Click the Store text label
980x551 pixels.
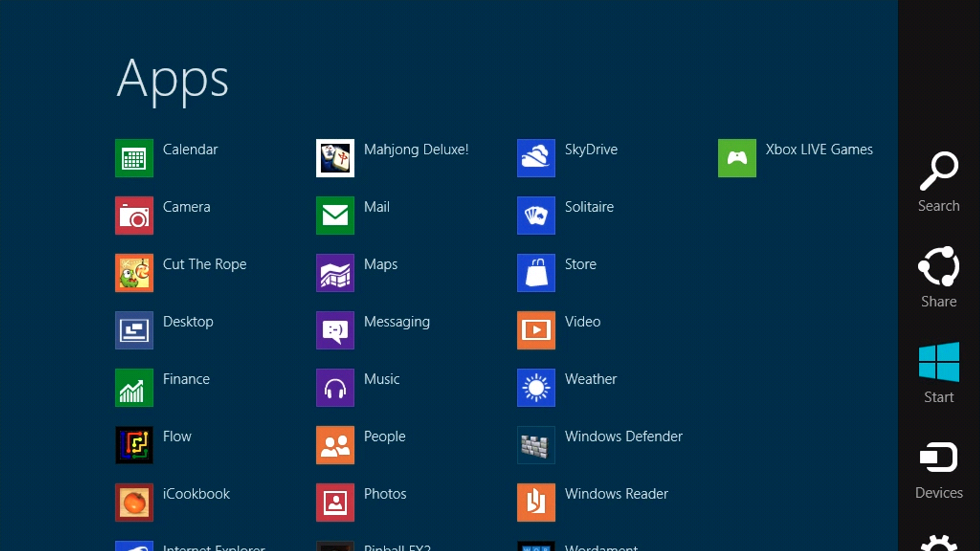click(x=581, y=264)
